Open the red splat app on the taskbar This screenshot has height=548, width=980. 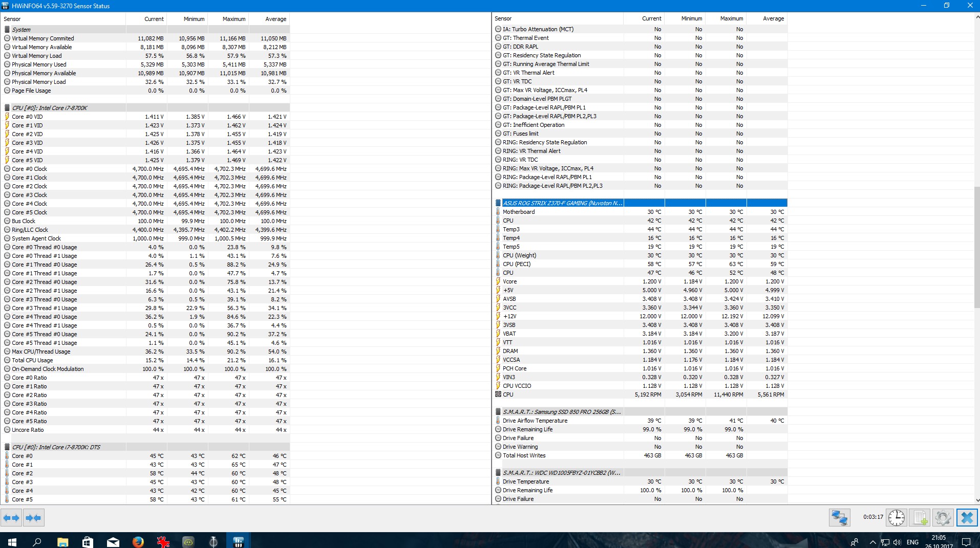[163, 541]
